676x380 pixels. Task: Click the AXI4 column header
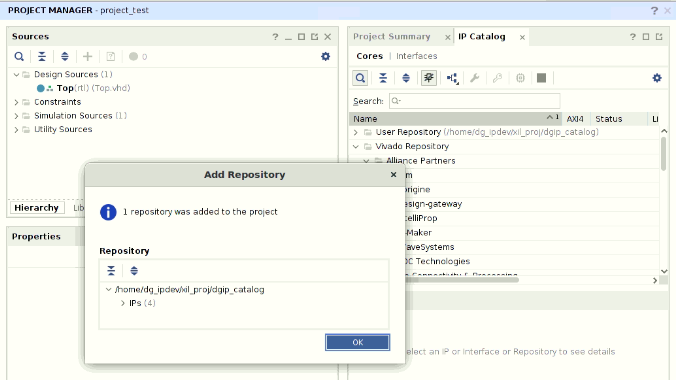coord(575,119)
